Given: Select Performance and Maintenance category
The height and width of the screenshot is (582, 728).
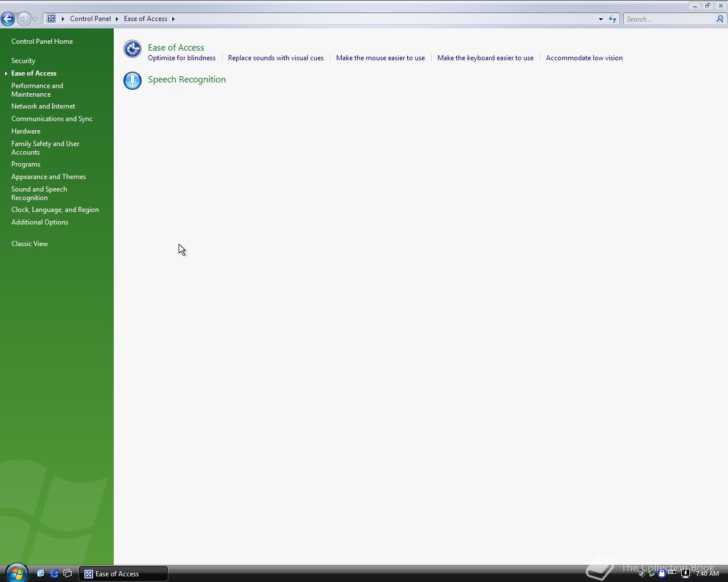Looking at the screenshot, I should [x=37, y=90].
